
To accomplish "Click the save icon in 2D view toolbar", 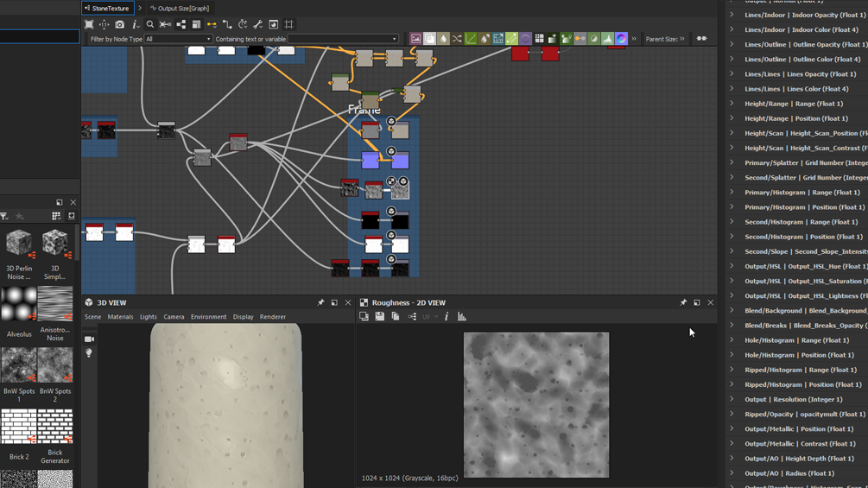I will tap(380, 316).
